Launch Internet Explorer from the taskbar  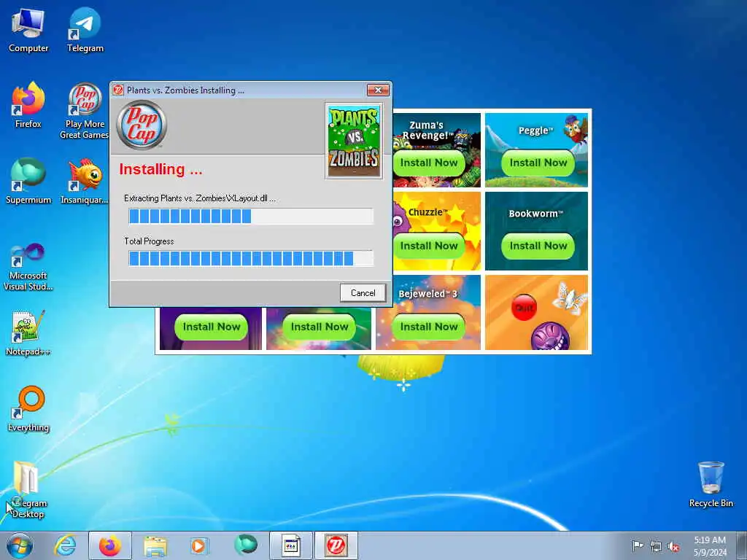[65, 545]
